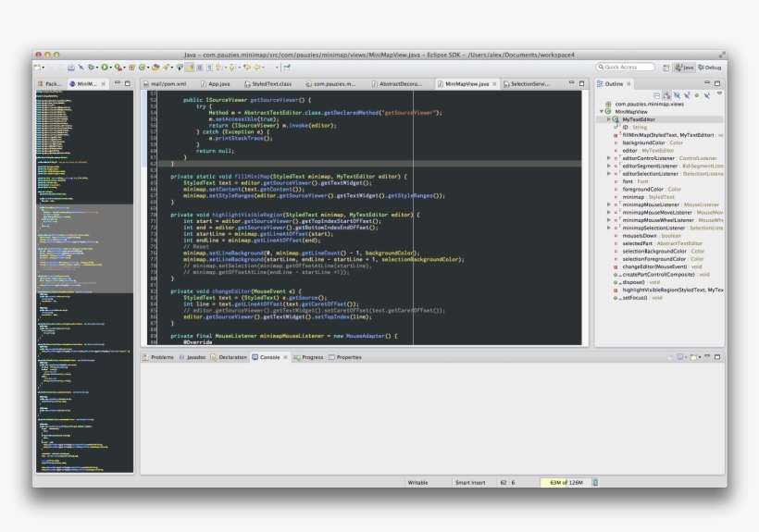Toggle alphabetical sort in Outline

(666, 95)
